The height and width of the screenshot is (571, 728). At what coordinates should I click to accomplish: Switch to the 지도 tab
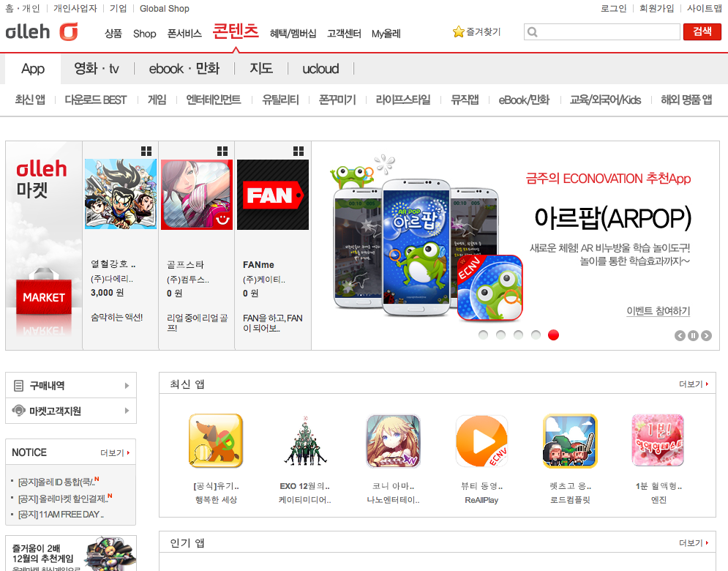261,69
